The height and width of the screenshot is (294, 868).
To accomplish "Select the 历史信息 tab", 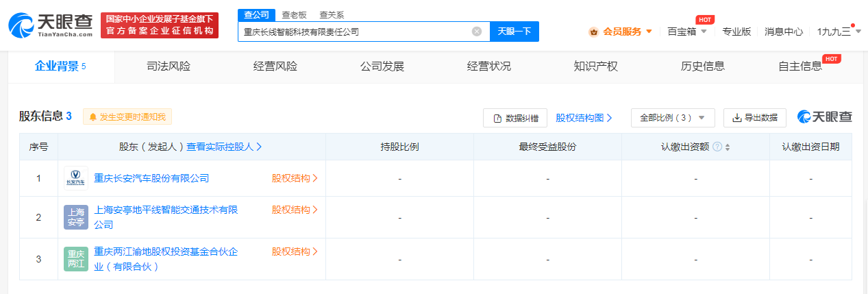I will [703, 66].
